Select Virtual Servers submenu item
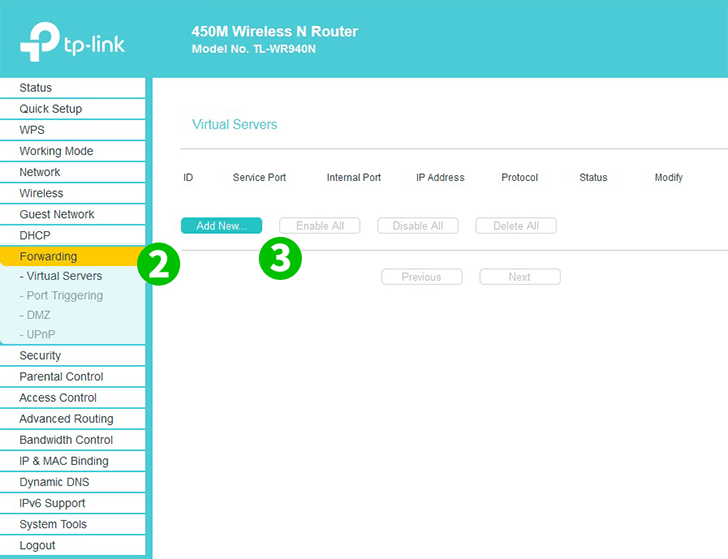This screenshot has width=728, height=559. 61,276
